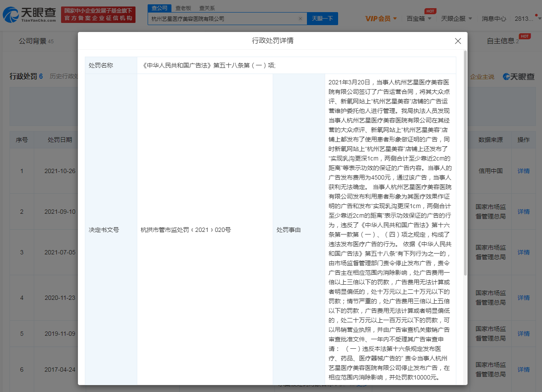Click document number 杭拱市管市监处罚〔2021〕020号

coord(186,230)
